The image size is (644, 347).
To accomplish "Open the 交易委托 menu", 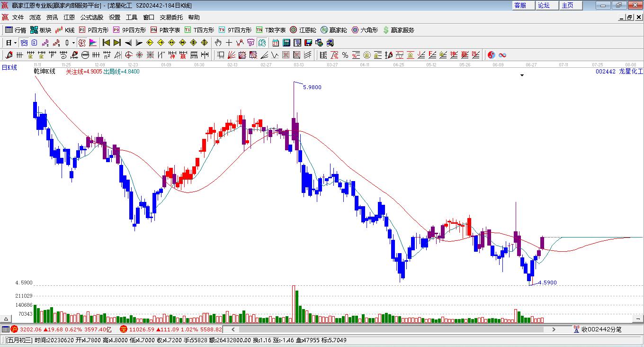I will 171,18.
